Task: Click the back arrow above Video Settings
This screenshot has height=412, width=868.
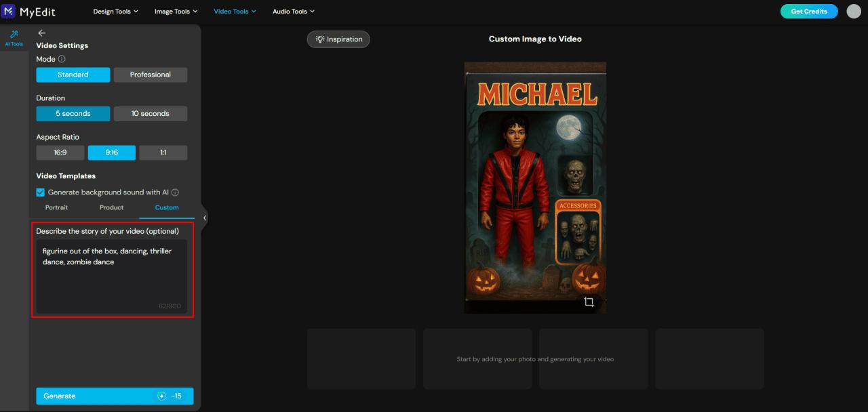Action: 41,33
